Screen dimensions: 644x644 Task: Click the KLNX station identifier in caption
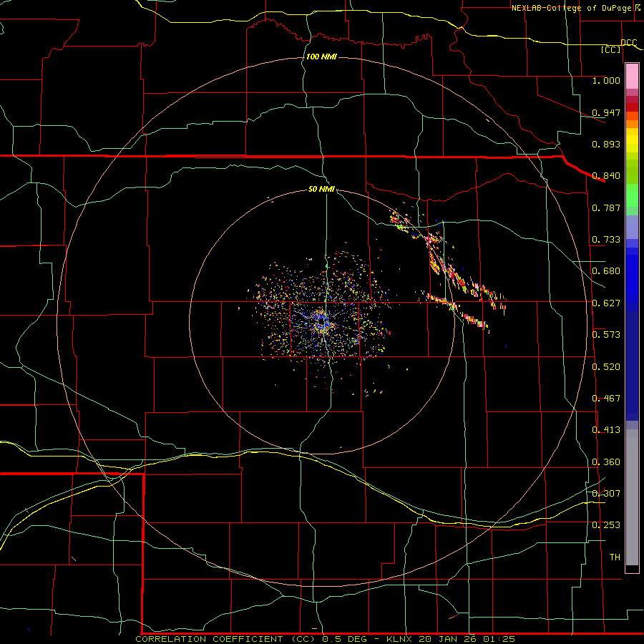pos(401,639)
